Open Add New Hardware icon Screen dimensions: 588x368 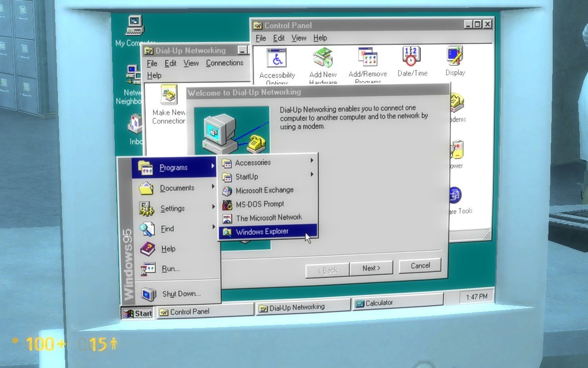click(323, 59)
